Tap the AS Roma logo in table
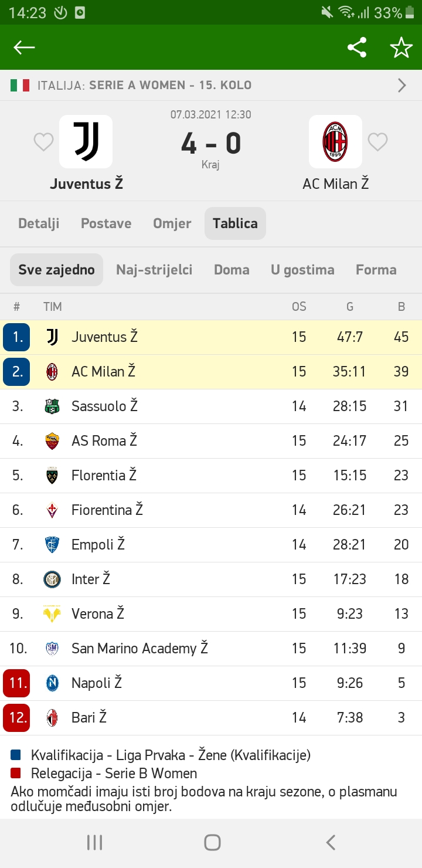 pos(52,441)
